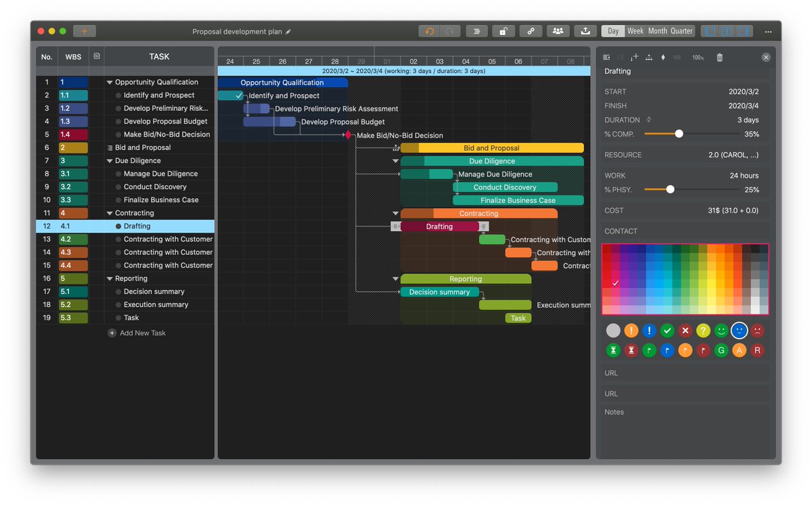Select the yellow question mark status icon
The width and height of the screenshot is (812, 505).
coord(704,331)
